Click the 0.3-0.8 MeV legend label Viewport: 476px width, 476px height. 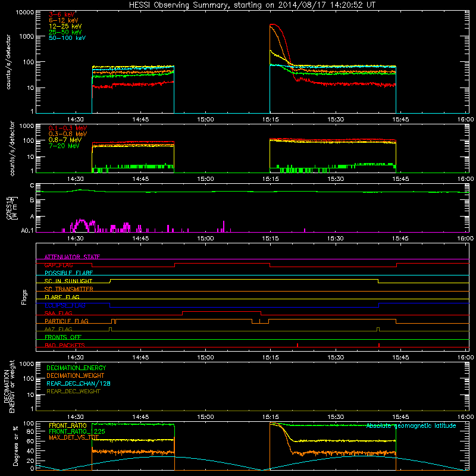tap(68, 134)
